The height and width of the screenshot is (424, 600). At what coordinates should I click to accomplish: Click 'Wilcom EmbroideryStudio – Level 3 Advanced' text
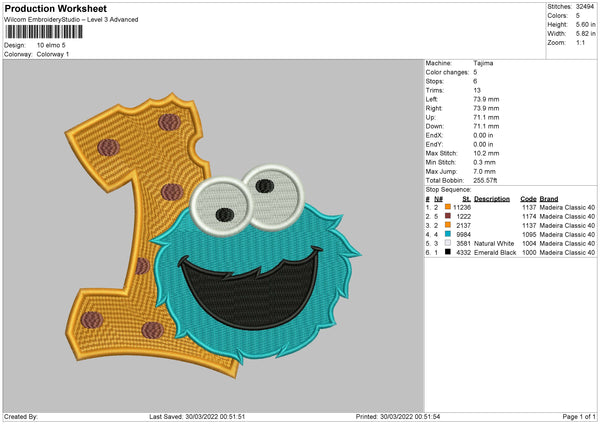pyautogui.click(x=71, y=20)
